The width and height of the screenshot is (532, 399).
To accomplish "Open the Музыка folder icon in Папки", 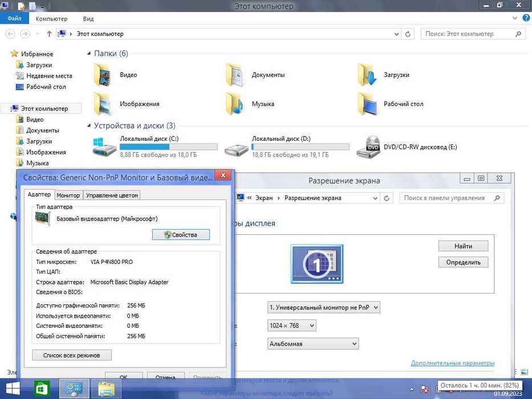I will click(235, 104).
